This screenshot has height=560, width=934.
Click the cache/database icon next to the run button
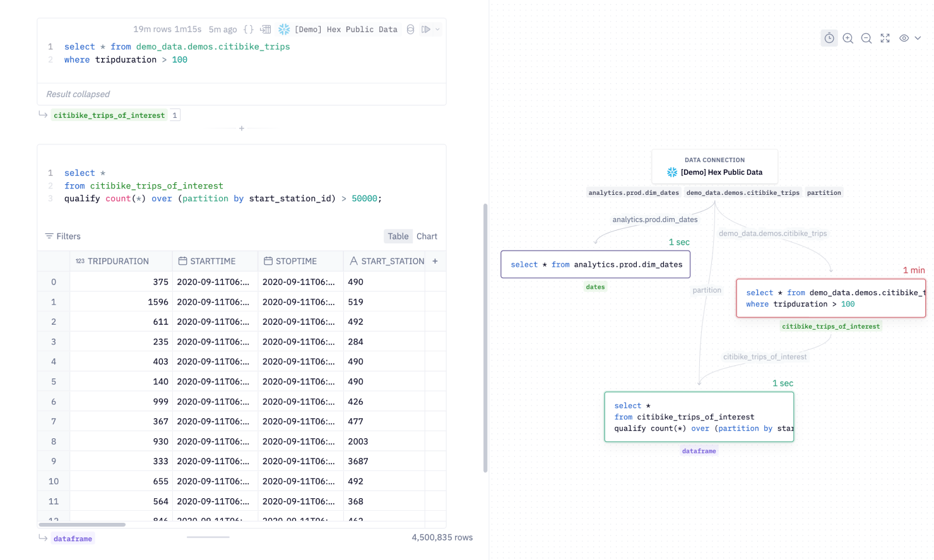point(410,29)
